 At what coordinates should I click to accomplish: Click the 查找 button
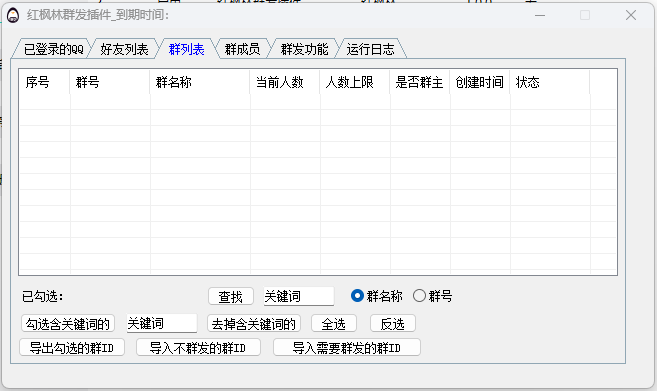230,297
